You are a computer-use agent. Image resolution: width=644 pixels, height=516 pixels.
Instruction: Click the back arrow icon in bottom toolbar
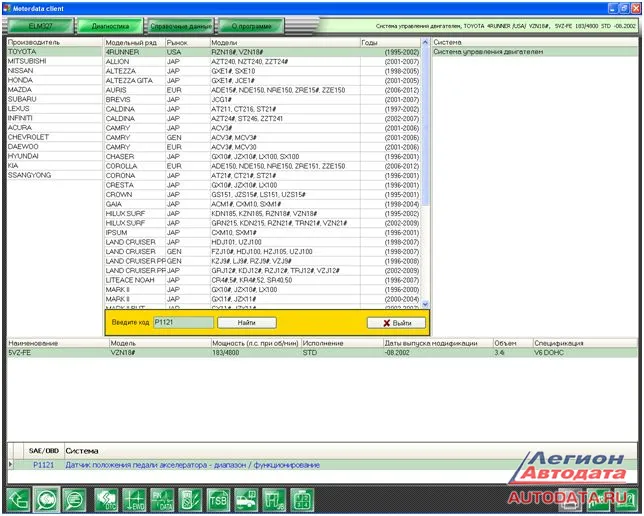click(x=18, y=500)
